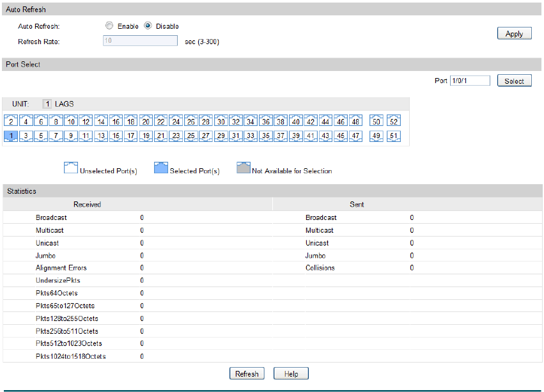Click the Selected Port(s) legend icon
This screenshot has height=392, width=544.
[161, 168]
